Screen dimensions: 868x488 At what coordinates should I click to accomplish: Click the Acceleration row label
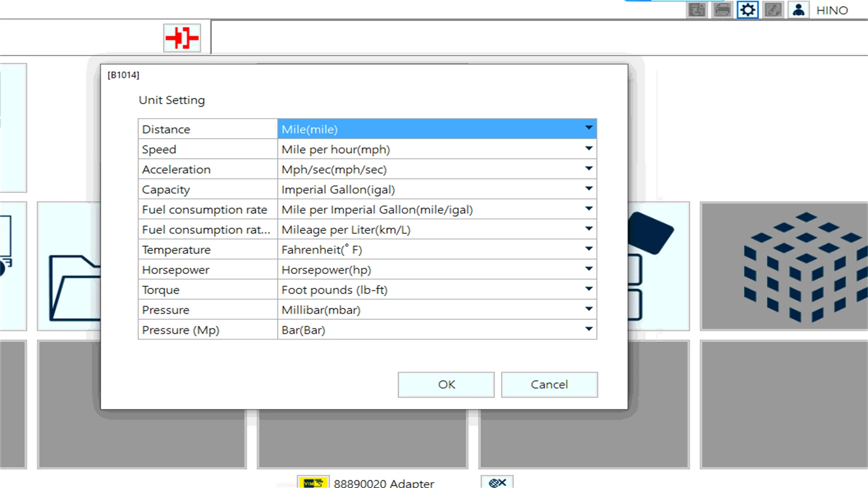tap(176, 169)
